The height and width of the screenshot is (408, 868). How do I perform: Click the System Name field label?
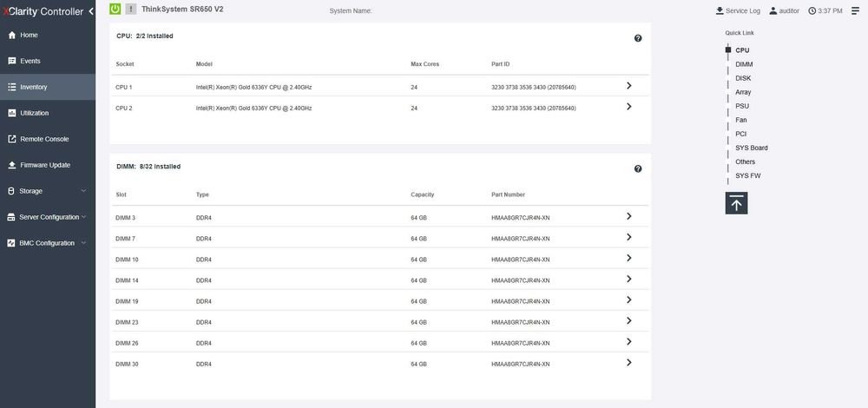[x=351, y=11]
